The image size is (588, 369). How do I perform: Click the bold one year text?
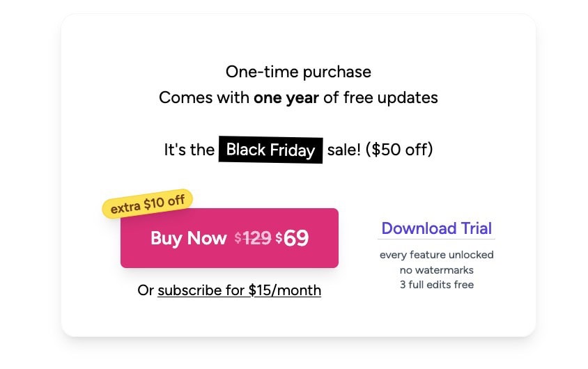[x=286, y=97]
